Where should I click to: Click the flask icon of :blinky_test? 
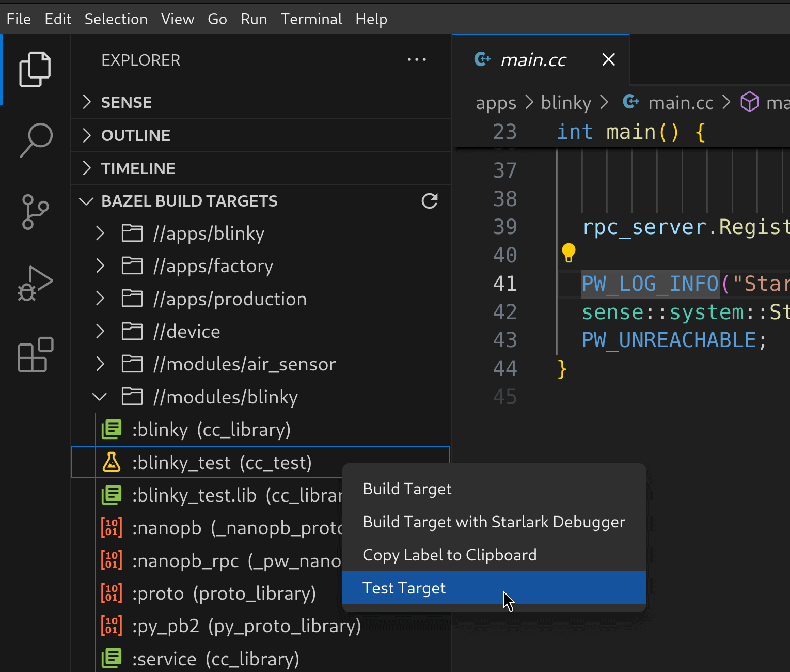[112, 462]
